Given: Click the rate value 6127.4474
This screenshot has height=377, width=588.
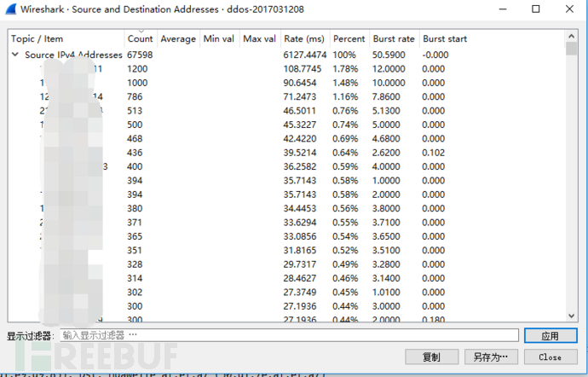Looking at the screenshot, I should coord(305,55).
